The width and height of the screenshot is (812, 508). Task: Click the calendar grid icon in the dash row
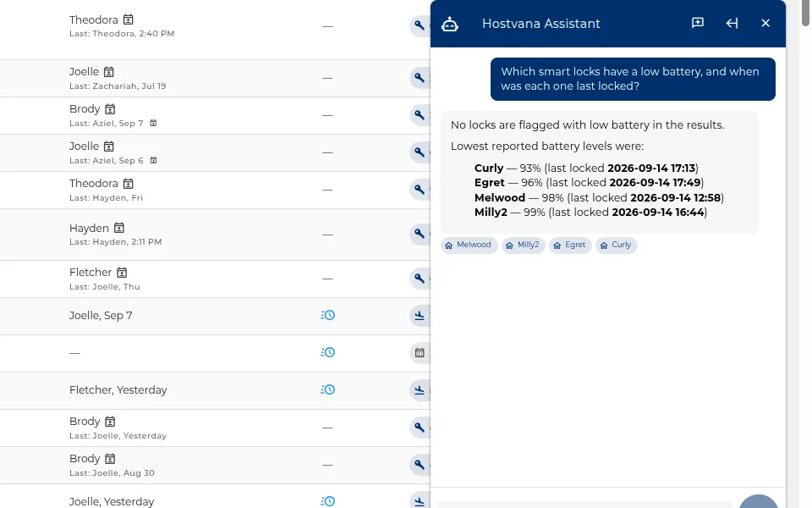click(420, 353)
